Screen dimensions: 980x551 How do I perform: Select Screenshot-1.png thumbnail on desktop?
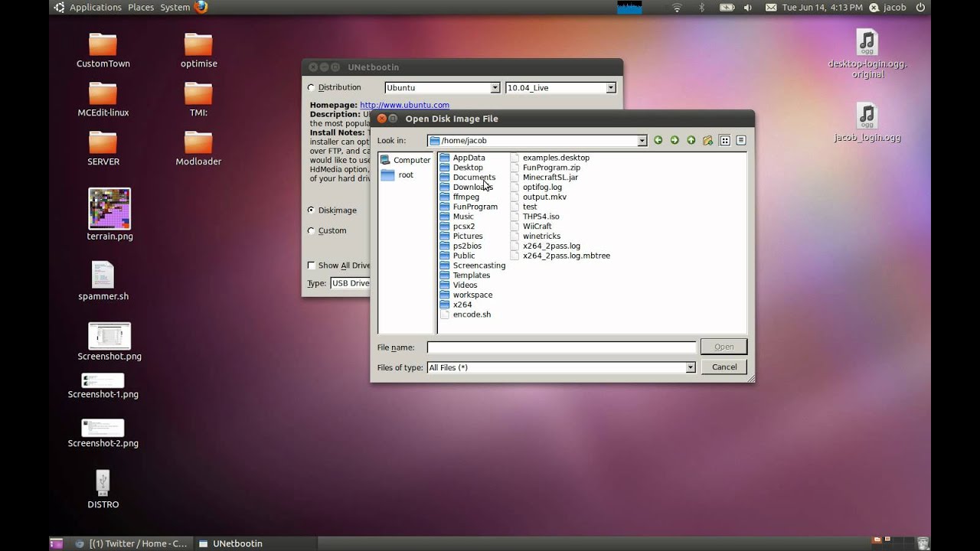tap(103, 386)
